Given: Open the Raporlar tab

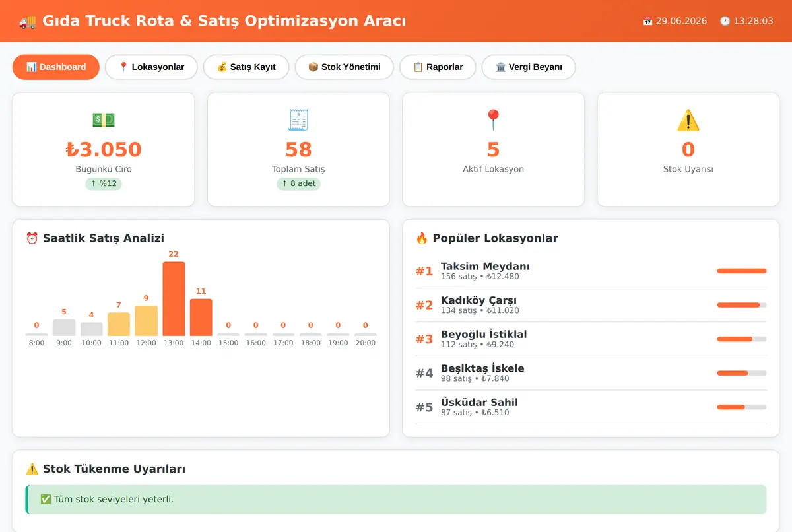Looking at the screenshot, I should [438, 67].
